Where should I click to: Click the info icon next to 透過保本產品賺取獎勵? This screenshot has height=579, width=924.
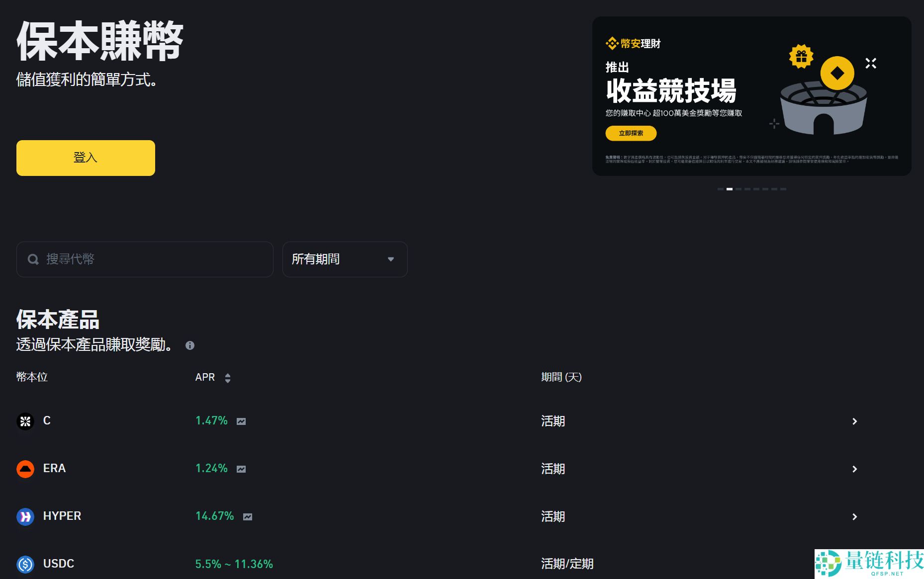pos(189,345)
